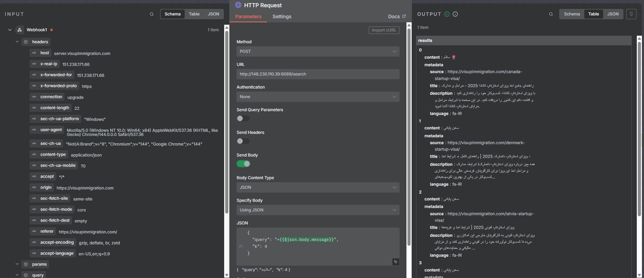
Task: Click the URL input field
Action: [x=318, y=74]
